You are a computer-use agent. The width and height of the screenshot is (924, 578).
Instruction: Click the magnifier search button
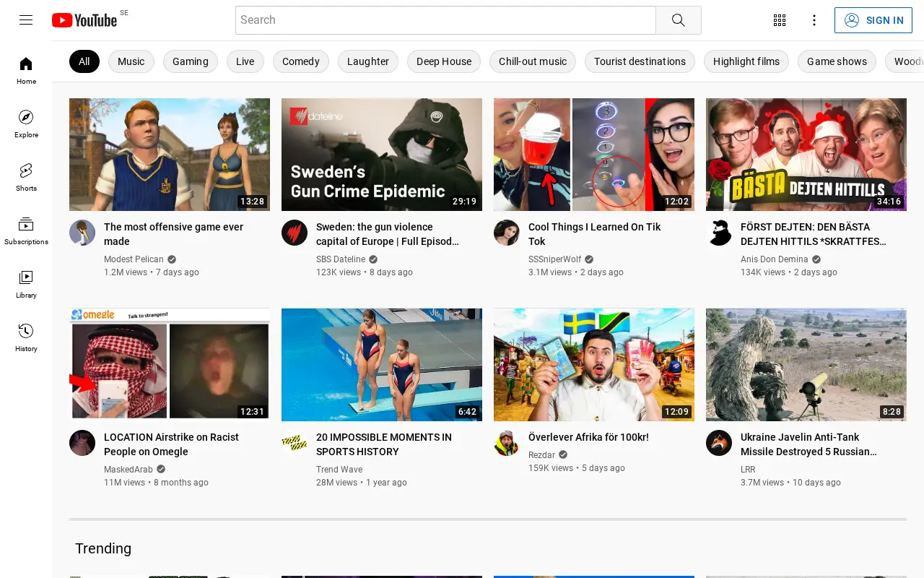679,20
